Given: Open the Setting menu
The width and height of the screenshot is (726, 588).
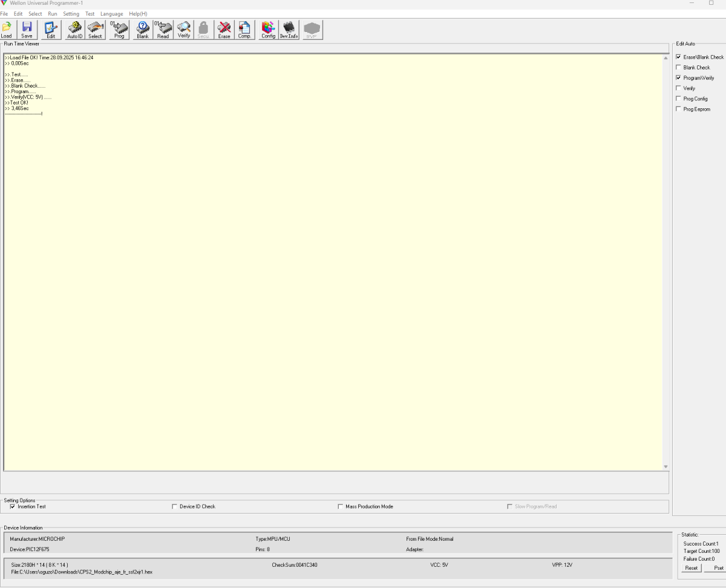Looking at the screenshot, I should 71,14.
